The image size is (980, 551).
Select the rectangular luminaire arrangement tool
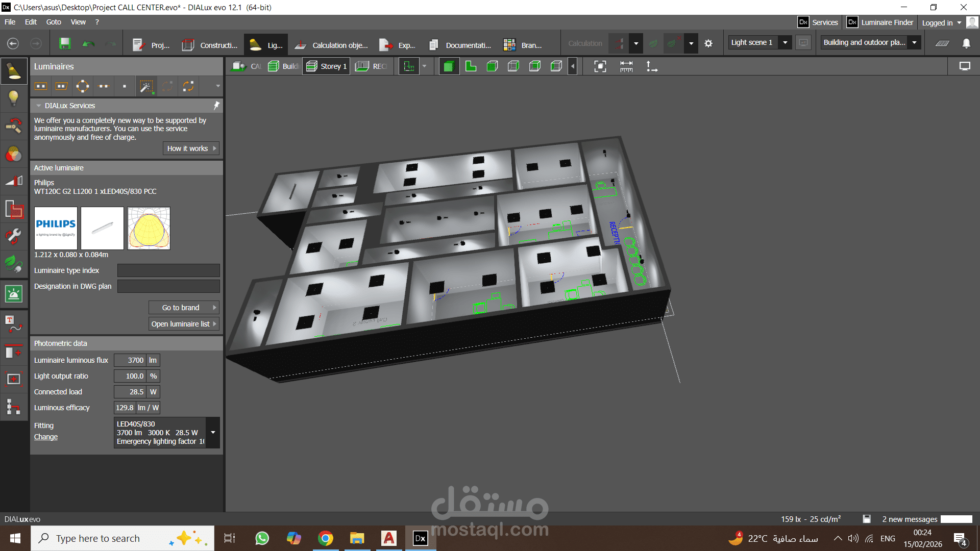pyautogui.click(x=41, y=86)
